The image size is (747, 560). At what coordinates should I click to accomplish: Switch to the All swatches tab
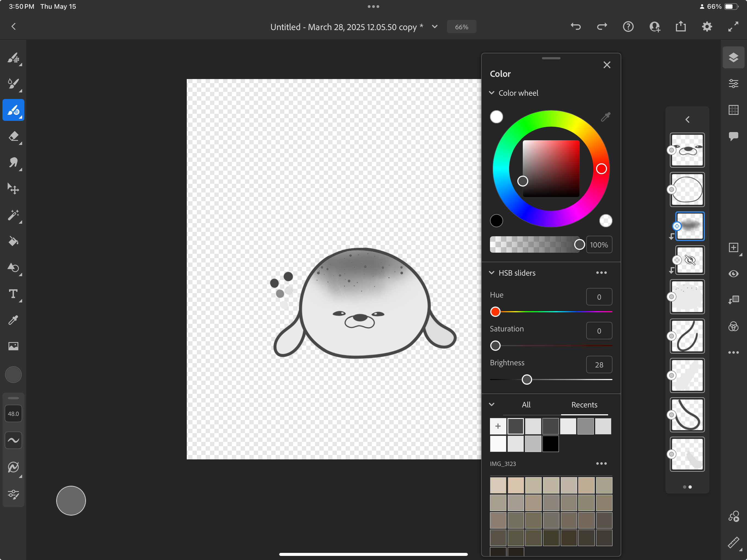pyautogui.click(x=526, y=405)
